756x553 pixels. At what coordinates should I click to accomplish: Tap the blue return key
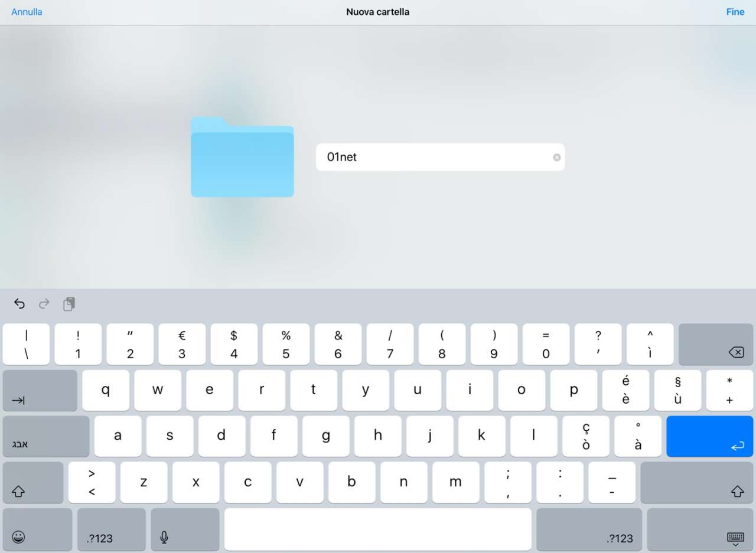(710, 436)
